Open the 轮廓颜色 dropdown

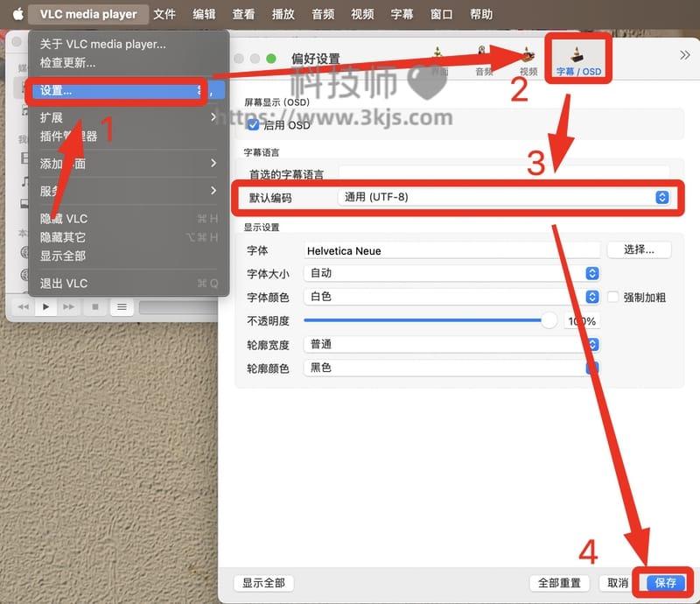point(451,369)
